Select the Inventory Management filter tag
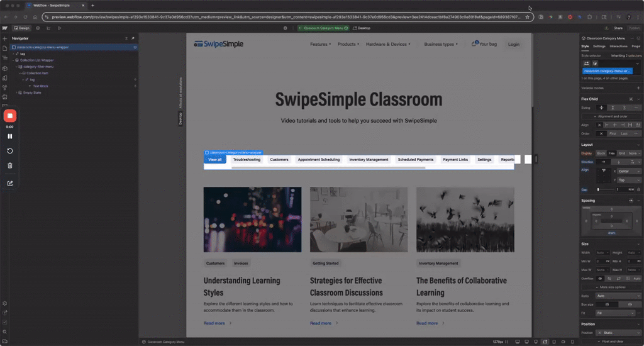 (x=369, y=159)
